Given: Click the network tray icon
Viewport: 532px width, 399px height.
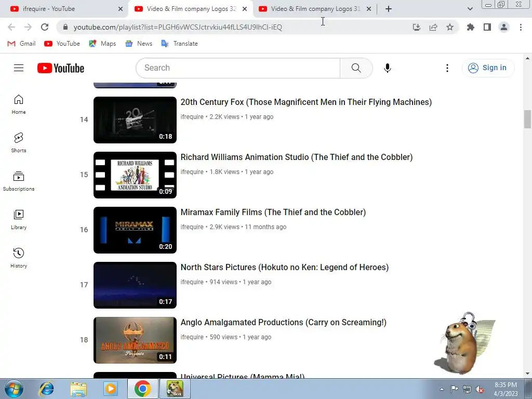Looking at the screenshot, I should (467, 389).
